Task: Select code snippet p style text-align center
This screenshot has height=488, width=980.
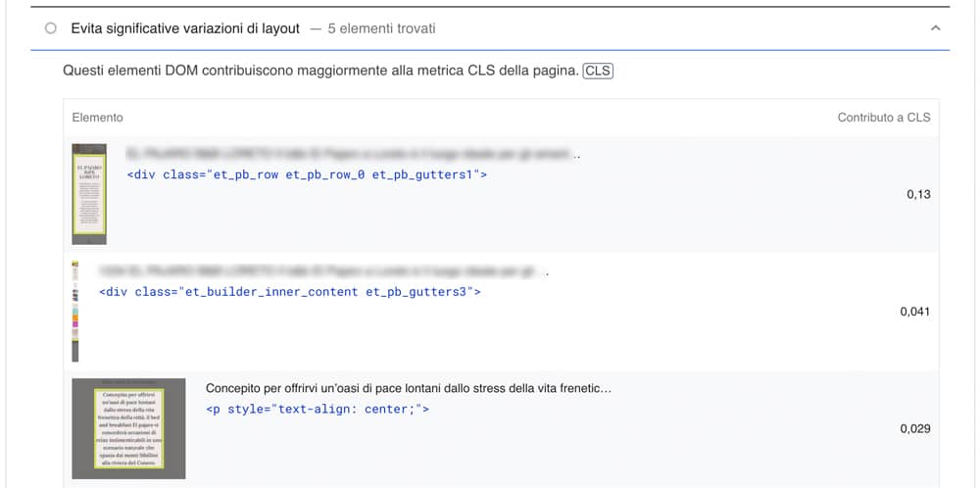Action: point(318,410)
